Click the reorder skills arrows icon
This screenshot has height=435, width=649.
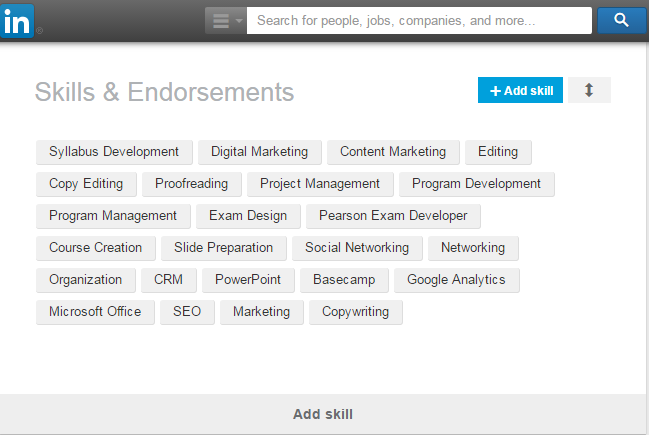(x=589, y=90)
